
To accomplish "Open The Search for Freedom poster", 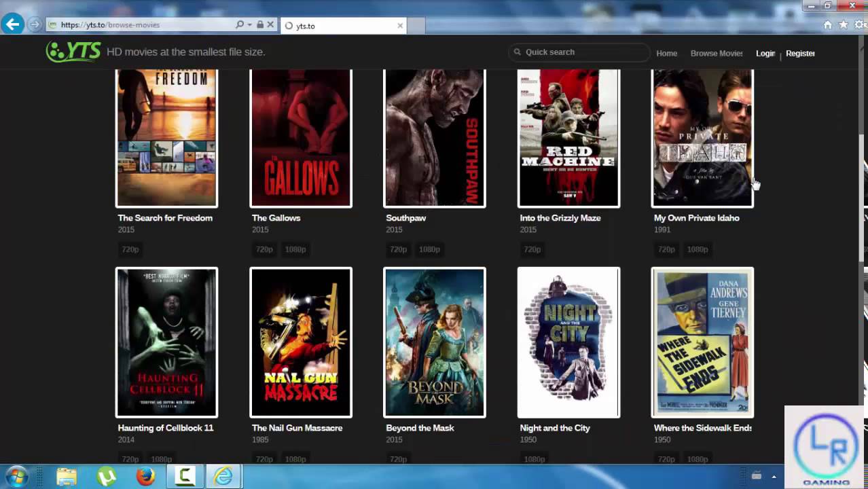I will point(167,138).
